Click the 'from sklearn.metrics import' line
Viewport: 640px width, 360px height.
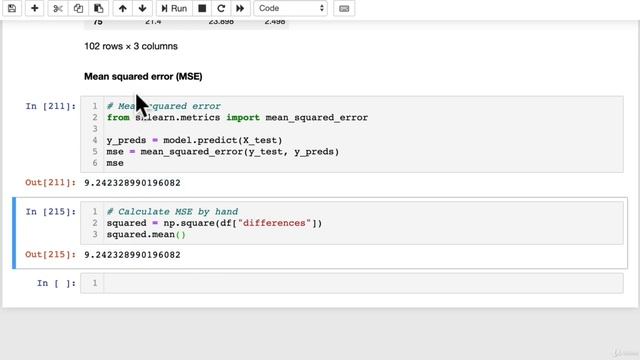tap(237, 118)
